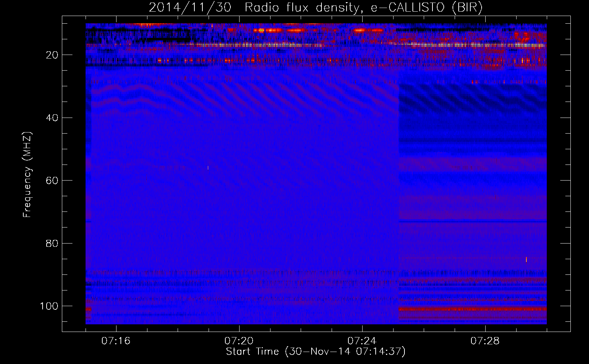Click the orange spike near 85 MHz
Viewport: 589px width, 364px height.
tap(526, 260)
